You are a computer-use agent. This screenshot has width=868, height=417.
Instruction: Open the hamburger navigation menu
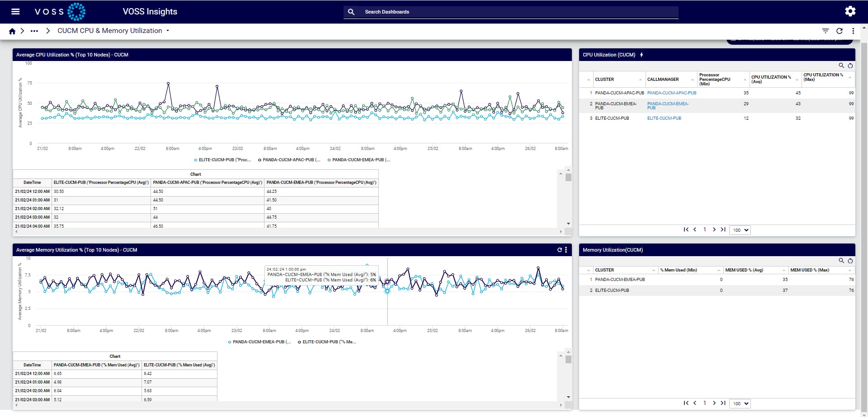15,12
